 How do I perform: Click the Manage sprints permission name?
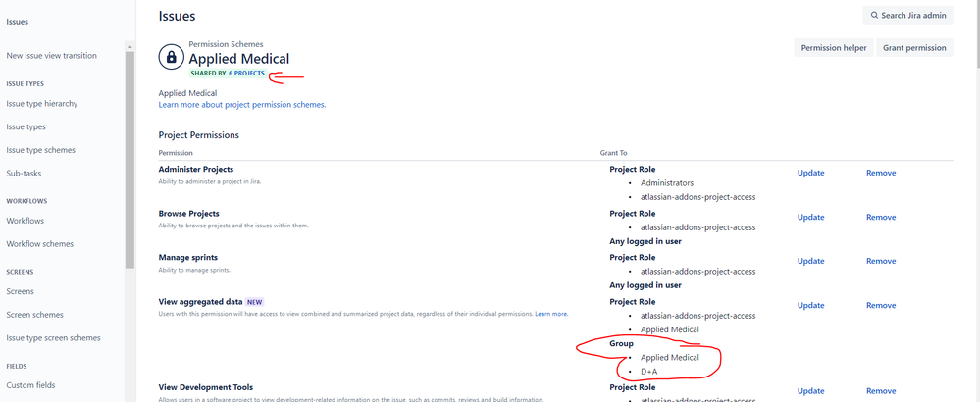188,257
